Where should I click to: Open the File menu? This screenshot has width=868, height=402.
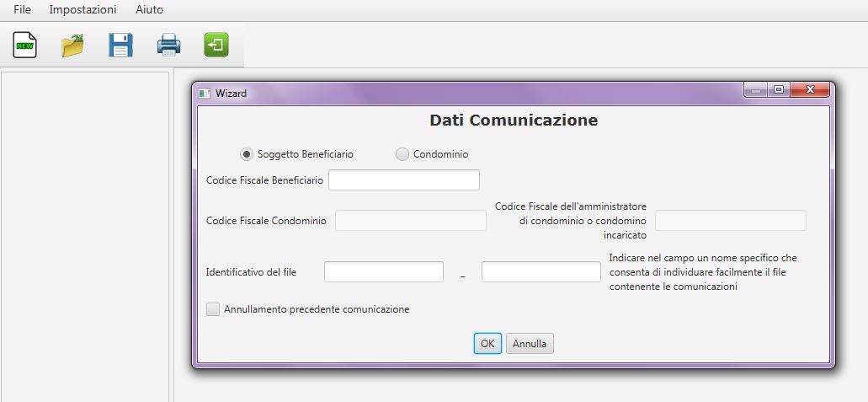(23, 9)
